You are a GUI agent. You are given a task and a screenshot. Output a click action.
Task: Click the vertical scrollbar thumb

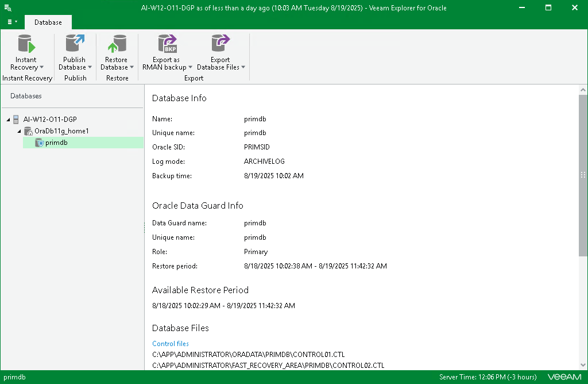583,176
